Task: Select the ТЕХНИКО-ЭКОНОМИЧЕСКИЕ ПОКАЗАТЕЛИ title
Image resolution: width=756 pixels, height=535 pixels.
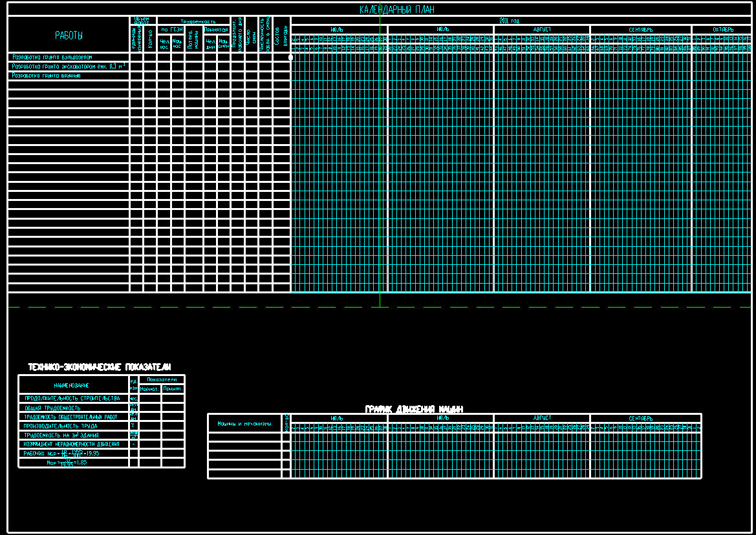Action: click(x=99, y=367)
